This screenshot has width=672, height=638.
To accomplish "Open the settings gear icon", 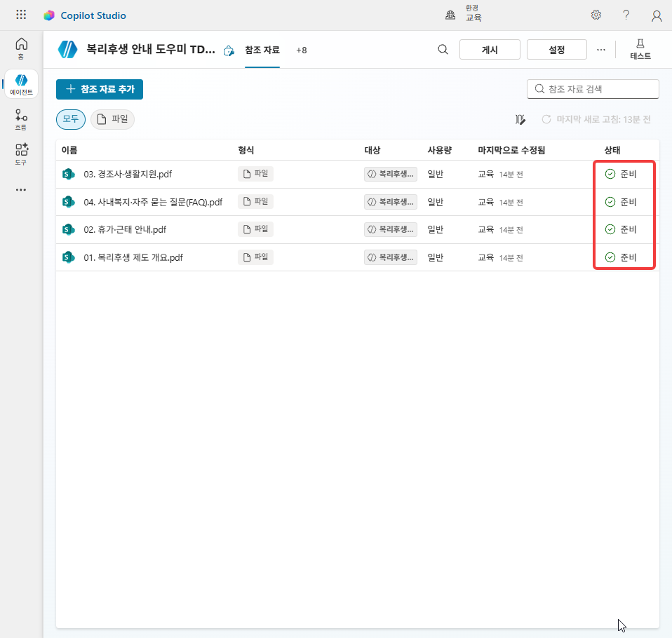I will (596, 15).
